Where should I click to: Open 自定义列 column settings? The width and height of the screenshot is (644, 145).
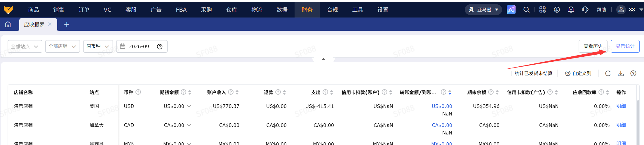tap(578, 73)
